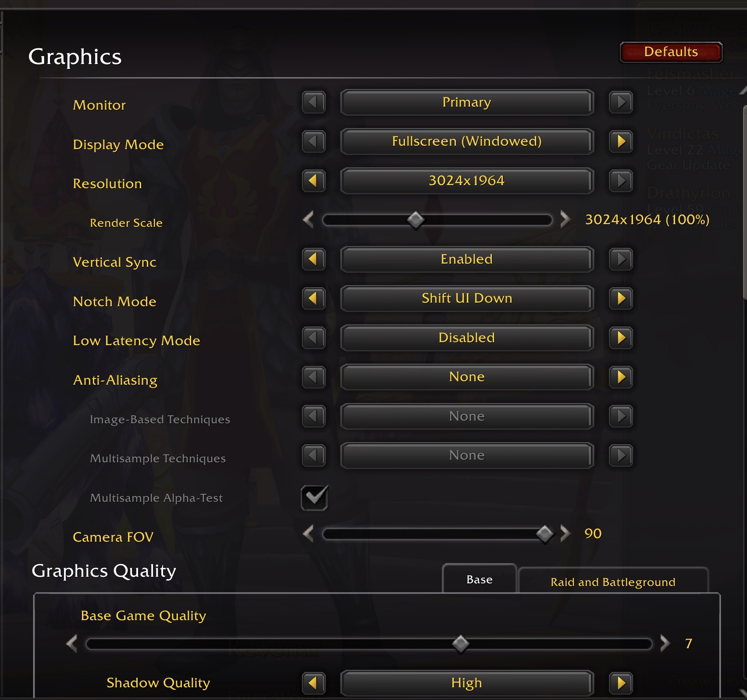Increase Render Scale with right arrow
This screenshot has height=700, width=747.
[x=565, y=220]
